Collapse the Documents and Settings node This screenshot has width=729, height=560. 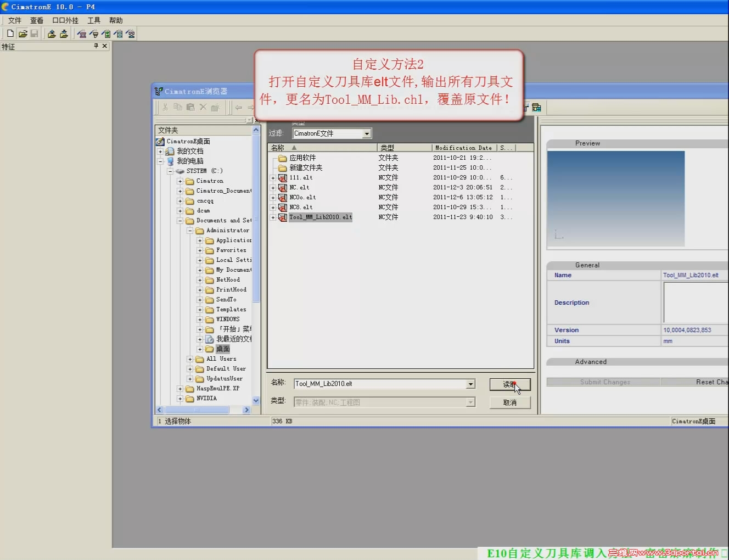click(180, 221)
